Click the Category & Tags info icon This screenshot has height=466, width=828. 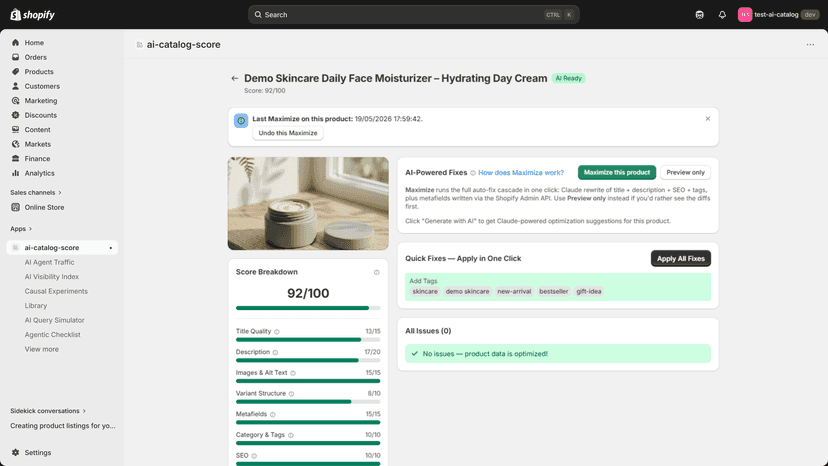pyautogui.click(x=290, y=435)
